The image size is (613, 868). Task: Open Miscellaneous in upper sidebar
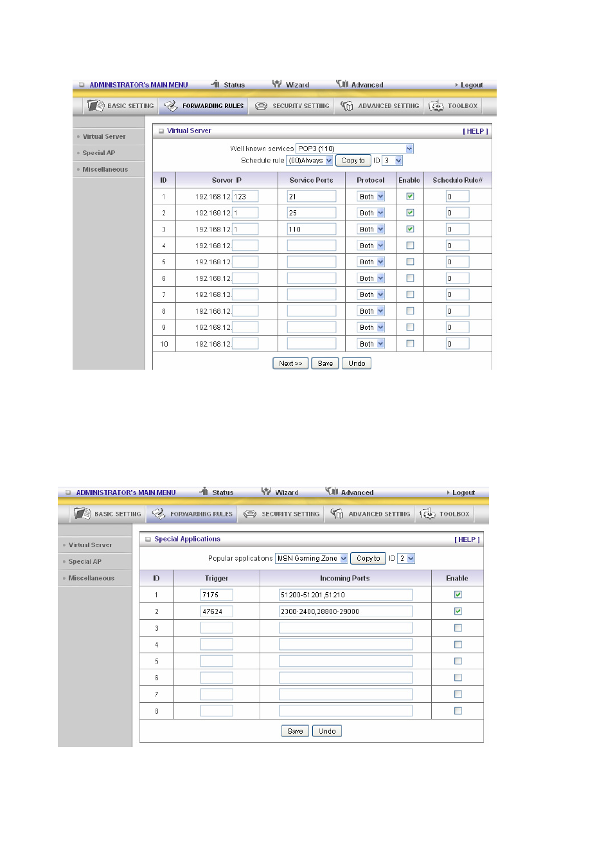coord(105,170)
